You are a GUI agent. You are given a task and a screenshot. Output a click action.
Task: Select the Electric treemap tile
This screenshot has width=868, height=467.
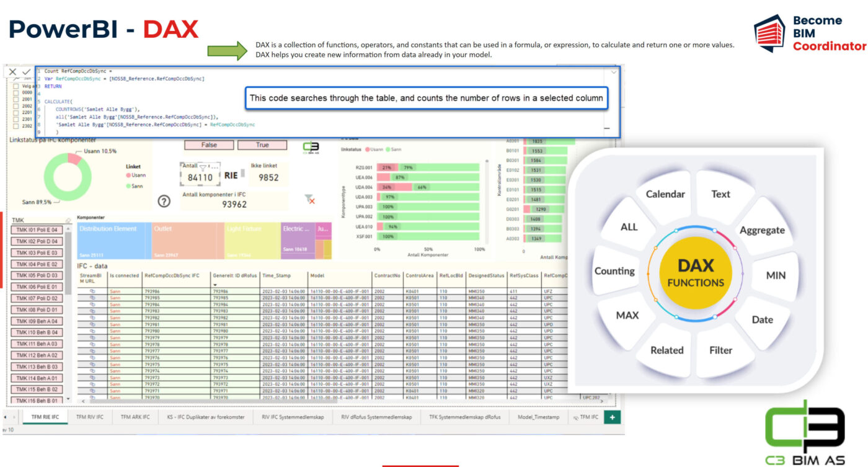click(298, 241)
